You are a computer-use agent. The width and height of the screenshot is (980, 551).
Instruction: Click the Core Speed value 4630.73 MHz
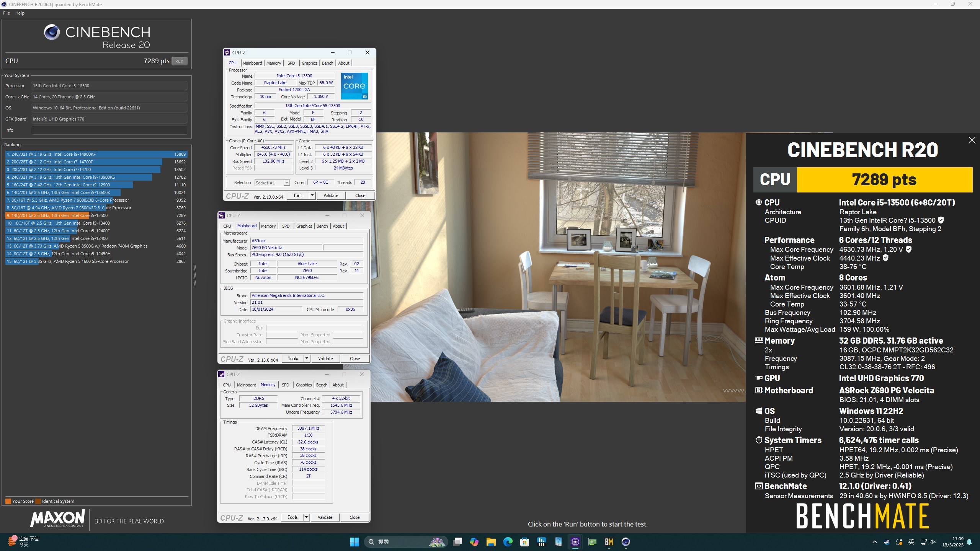click(273, 147)
